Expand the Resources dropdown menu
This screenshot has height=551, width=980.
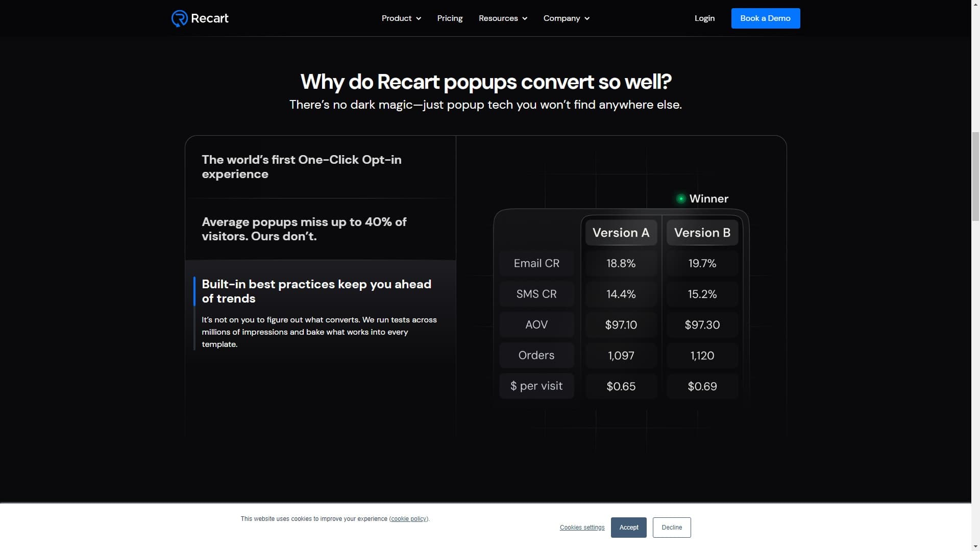pos(503,18)
